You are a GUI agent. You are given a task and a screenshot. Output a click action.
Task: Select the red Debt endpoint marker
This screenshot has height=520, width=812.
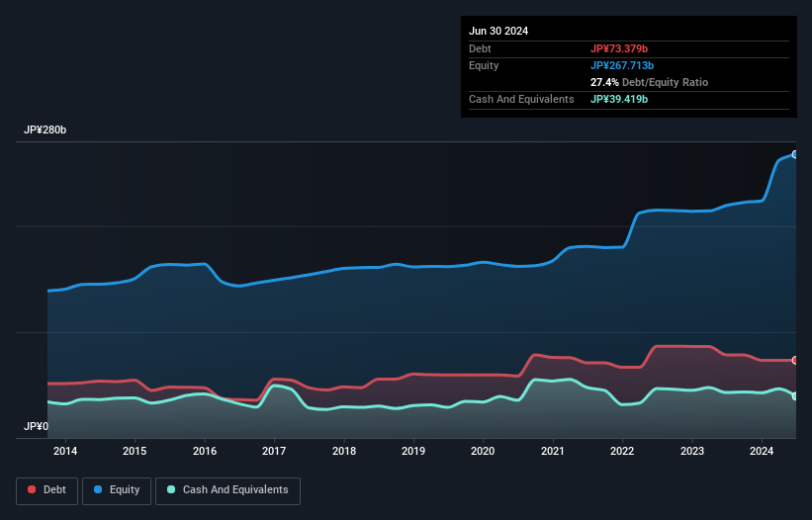pos(795,360)
